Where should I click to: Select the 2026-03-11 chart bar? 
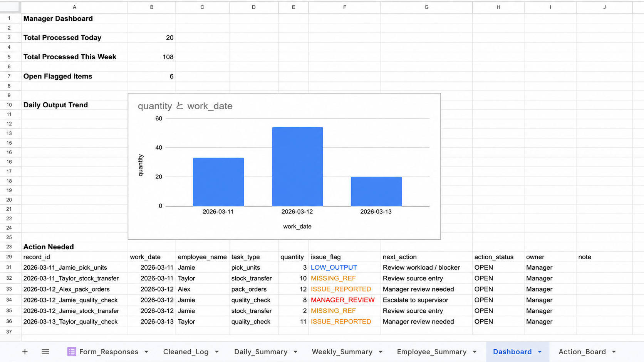coord(218,182)
